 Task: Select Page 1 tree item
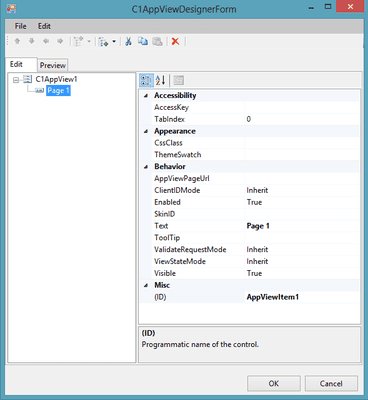click(58, 90)
